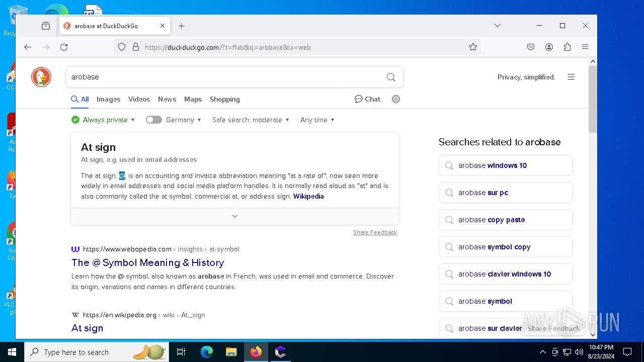This screenshot has width=644, height=362.
Task: Click the search magnifier button
Action: [x=391, y=77]
